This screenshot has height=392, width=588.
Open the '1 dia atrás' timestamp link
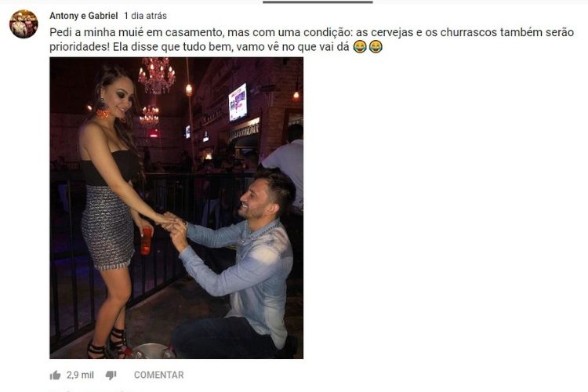click(146, 16)
